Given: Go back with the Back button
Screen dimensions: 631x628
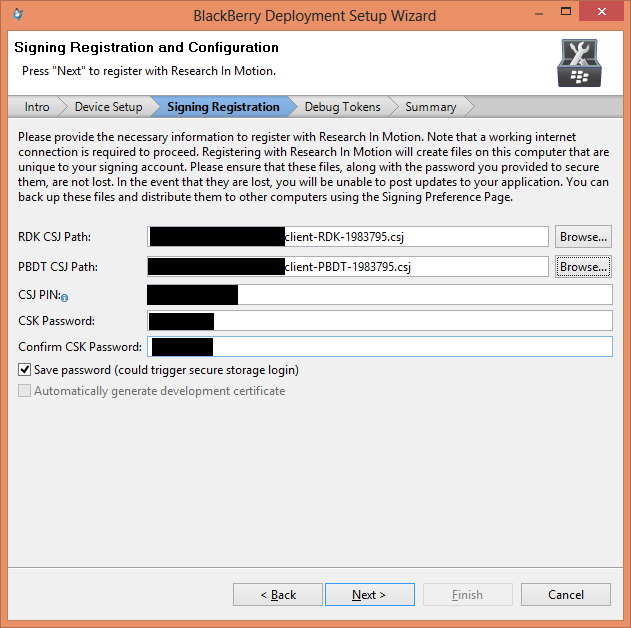Looking at the screenshot, I should pos(278,595).
